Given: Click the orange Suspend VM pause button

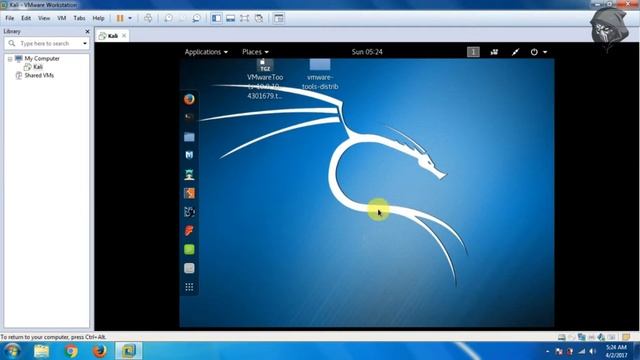Looking at the screenshot, I should (x=120, y=18).
